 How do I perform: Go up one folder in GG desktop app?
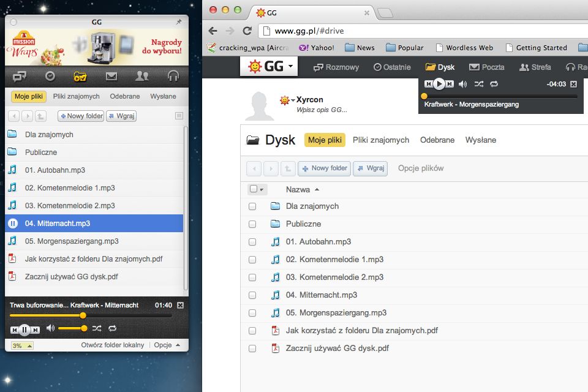[40, 116]
